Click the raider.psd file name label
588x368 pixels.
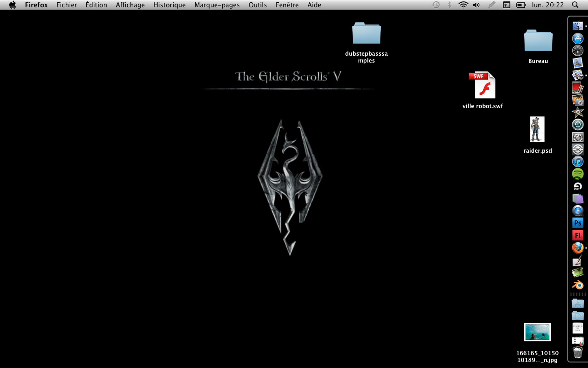pyautogui.click(x=538, y=151)
